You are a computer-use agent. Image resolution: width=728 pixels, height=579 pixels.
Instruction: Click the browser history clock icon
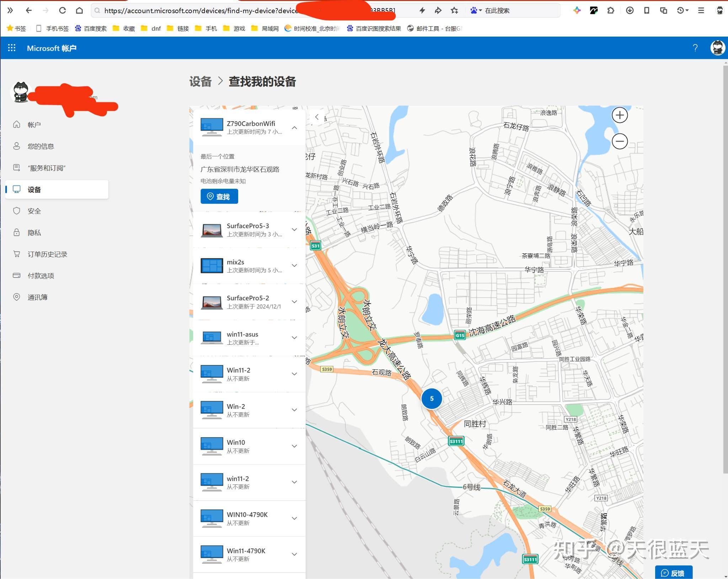[x=682, y=11]
